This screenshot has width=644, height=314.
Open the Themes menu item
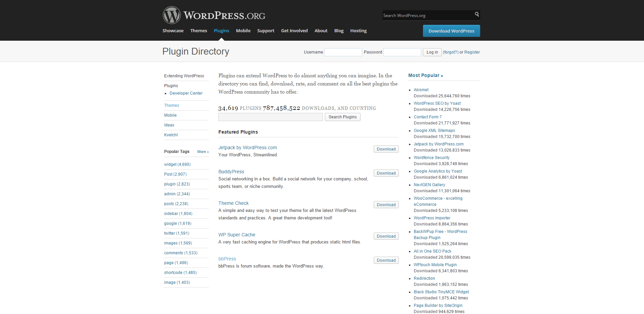tap(198, 31)
